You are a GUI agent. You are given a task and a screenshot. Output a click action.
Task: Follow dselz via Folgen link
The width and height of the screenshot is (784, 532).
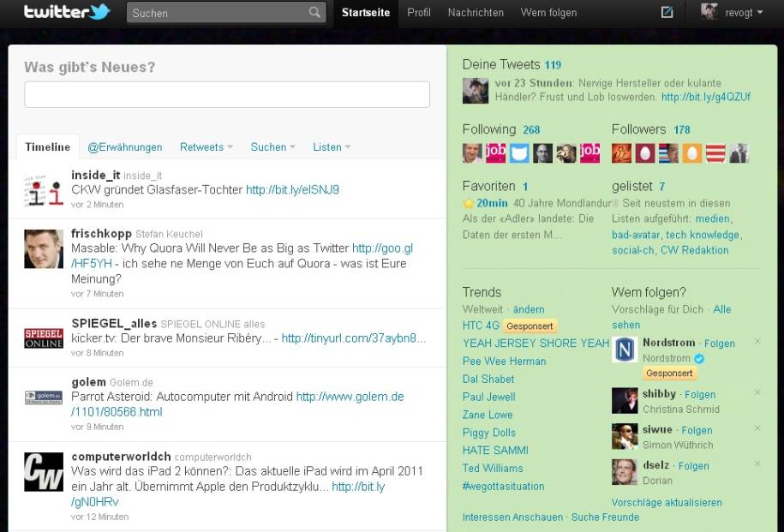[693, 466]
